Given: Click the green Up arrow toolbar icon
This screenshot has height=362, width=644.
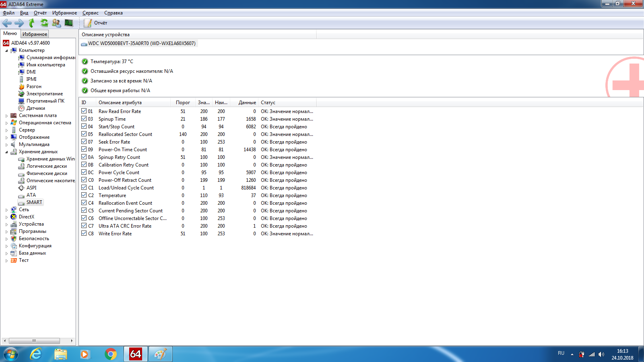Looking at the screenshot, I should click(x=31, y=23).
